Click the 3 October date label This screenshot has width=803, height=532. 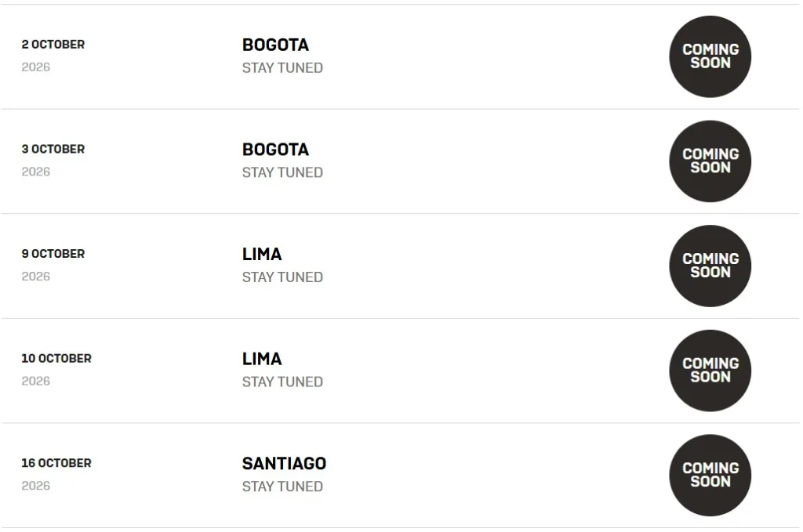53,149
